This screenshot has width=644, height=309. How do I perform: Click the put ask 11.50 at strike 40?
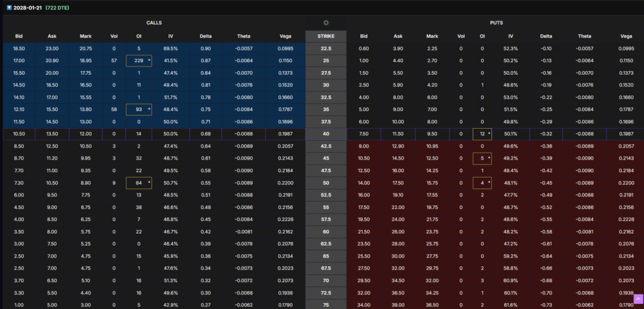397,134
